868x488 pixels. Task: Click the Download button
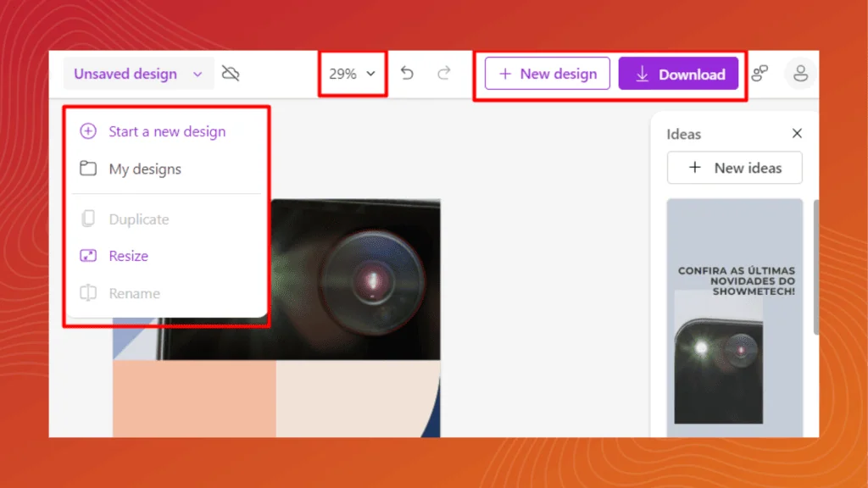679,74
